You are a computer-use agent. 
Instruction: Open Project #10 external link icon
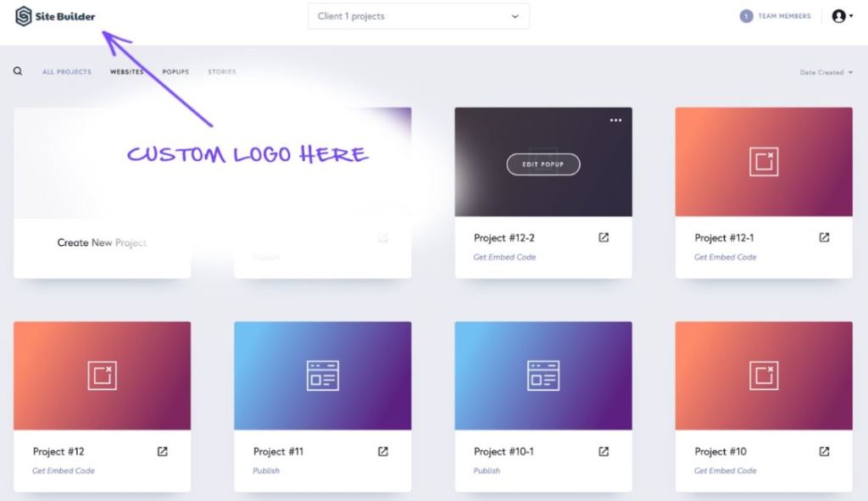tap(824, 452)
